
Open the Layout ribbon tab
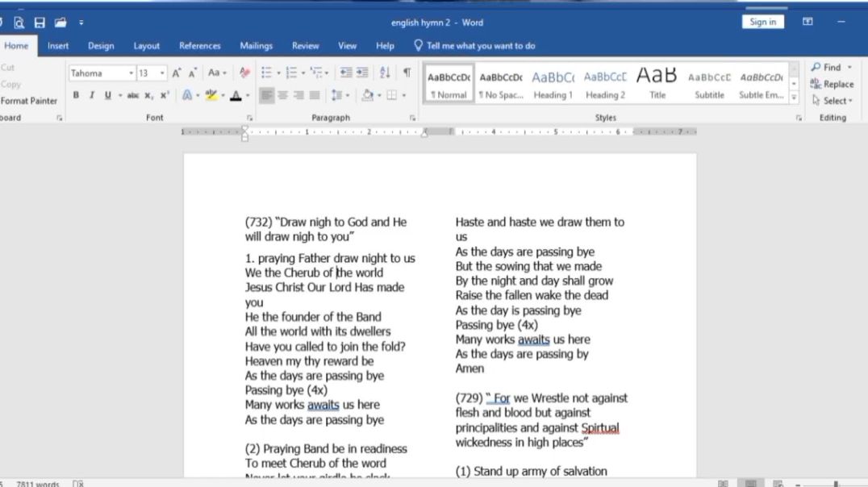pos(146,46)
